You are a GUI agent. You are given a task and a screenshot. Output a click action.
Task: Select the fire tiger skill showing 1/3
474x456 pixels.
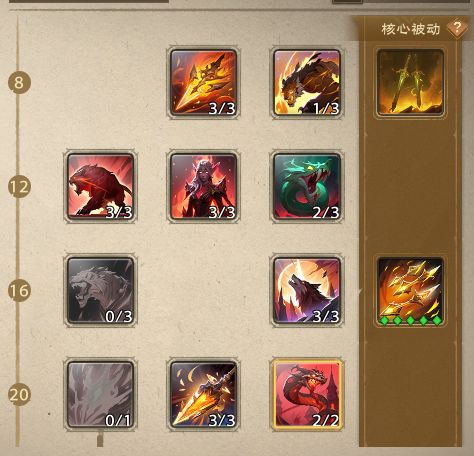[307, 83]
